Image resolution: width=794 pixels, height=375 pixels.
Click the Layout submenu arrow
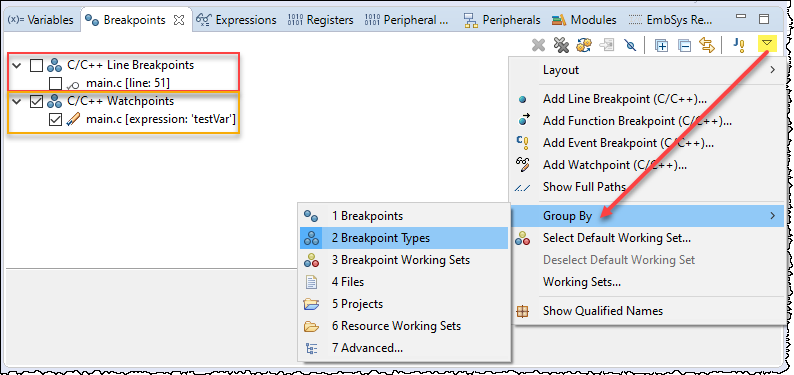pos(773,70)
